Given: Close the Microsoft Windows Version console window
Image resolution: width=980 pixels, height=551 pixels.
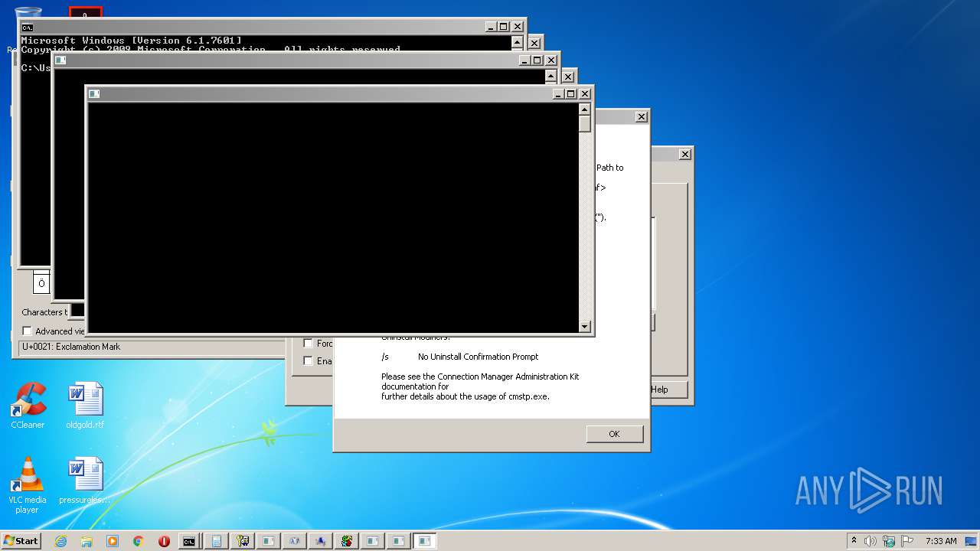Looking at the screenshot, I should point(518,27).
